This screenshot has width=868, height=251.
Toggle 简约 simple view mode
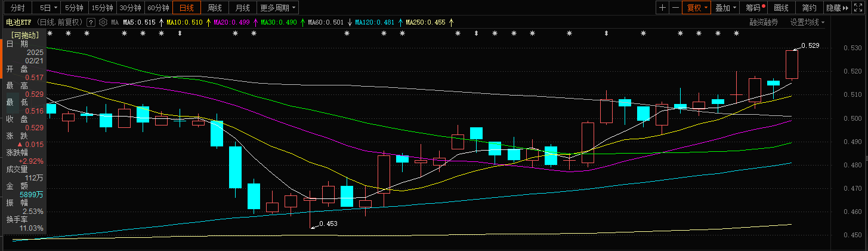(x=809, y=8)
